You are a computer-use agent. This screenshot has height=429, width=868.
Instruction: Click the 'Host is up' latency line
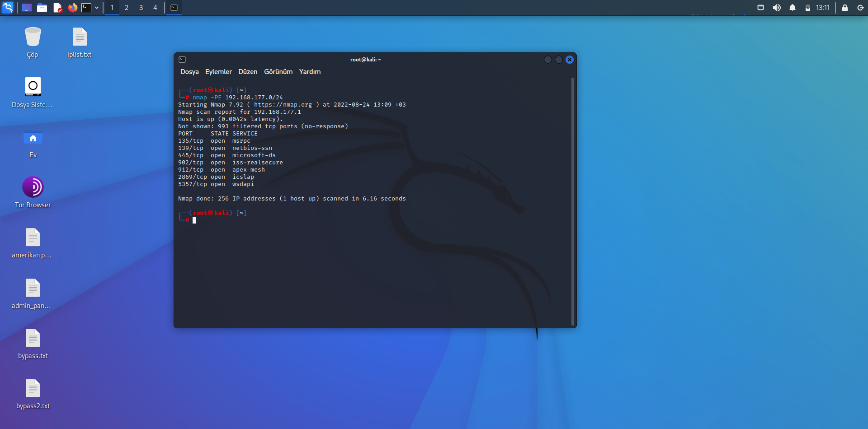point(231,119)
